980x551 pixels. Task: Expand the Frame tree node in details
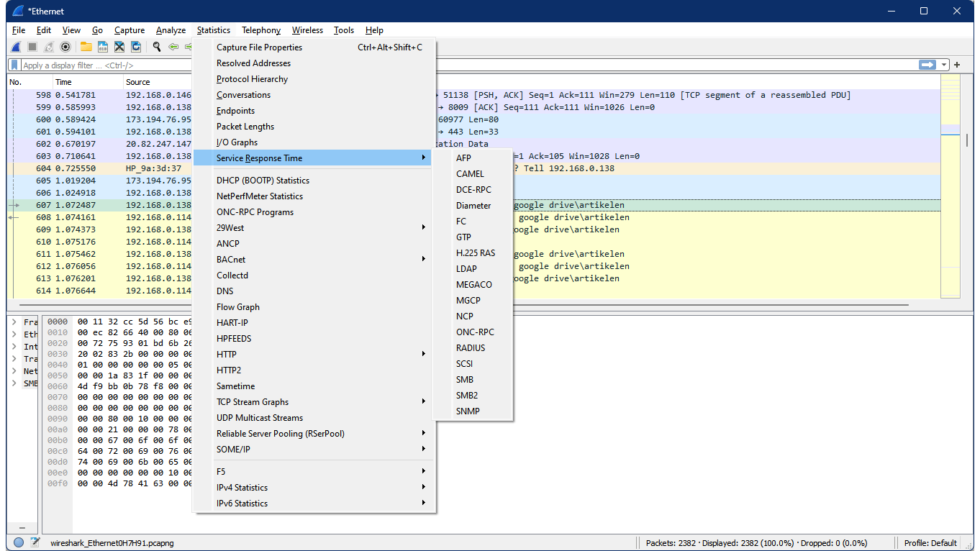pyautogui.click(x=14, y=322)
